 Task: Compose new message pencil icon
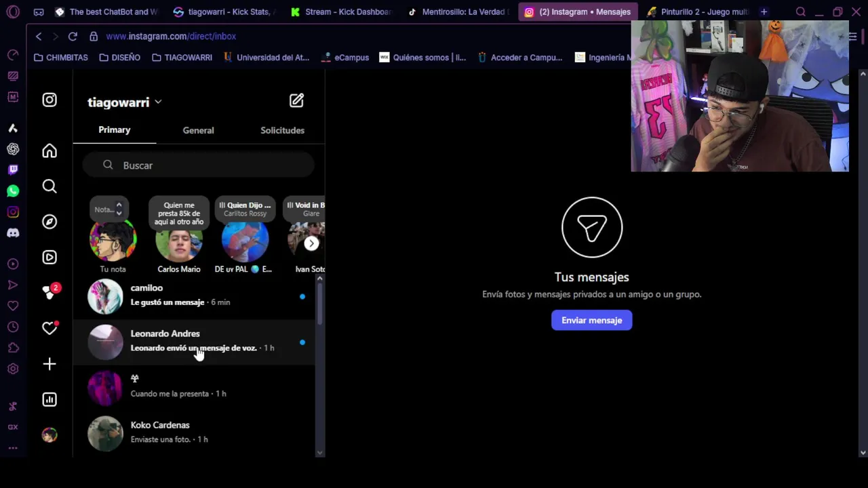coord(296,101)
